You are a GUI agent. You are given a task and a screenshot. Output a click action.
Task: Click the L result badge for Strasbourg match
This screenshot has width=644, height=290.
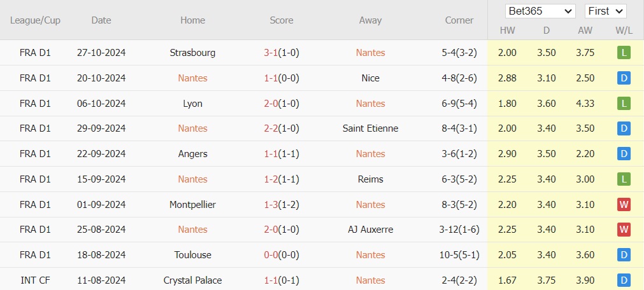tap(623, 53)
